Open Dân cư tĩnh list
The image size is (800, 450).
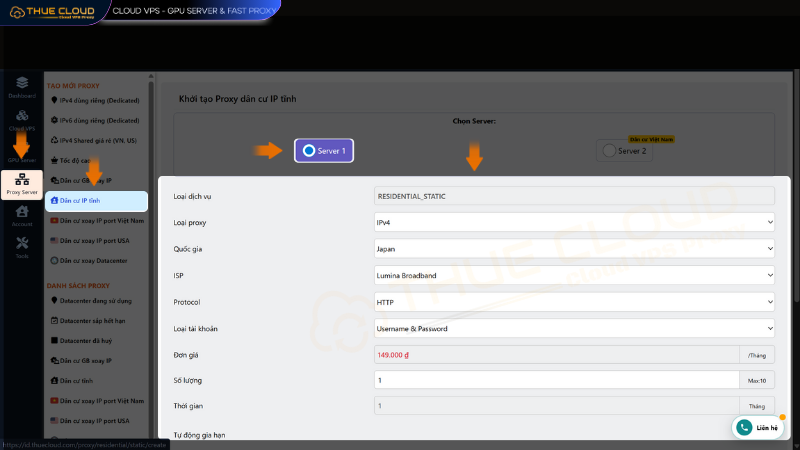[72, 381]
